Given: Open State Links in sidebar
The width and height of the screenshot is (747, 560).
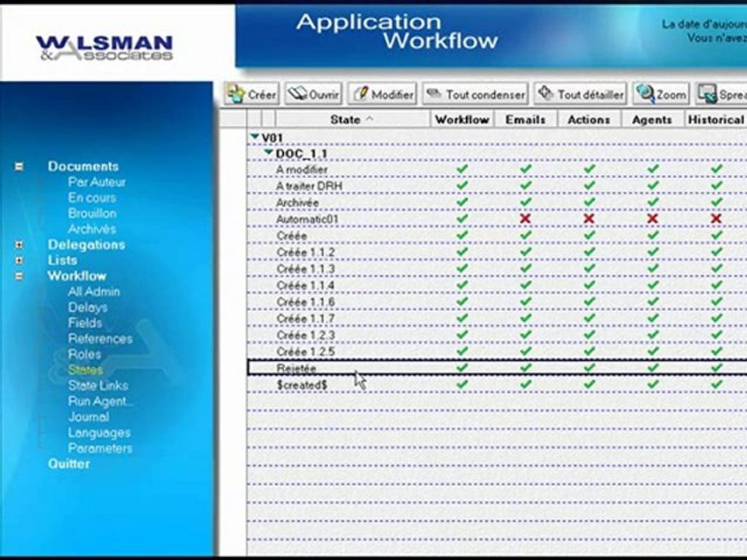Looking at the screenshot, I should (98, 385).
